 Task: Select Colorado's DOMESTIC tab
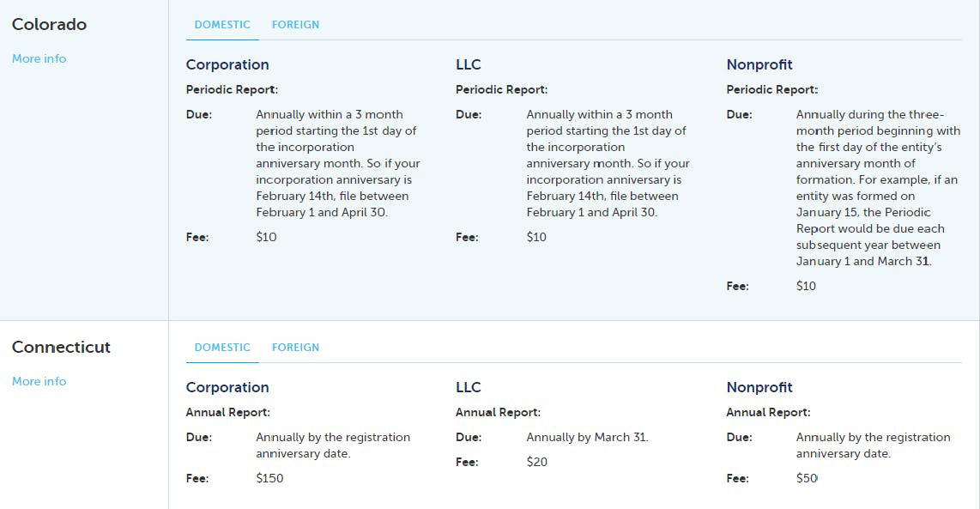pos(222,24)
